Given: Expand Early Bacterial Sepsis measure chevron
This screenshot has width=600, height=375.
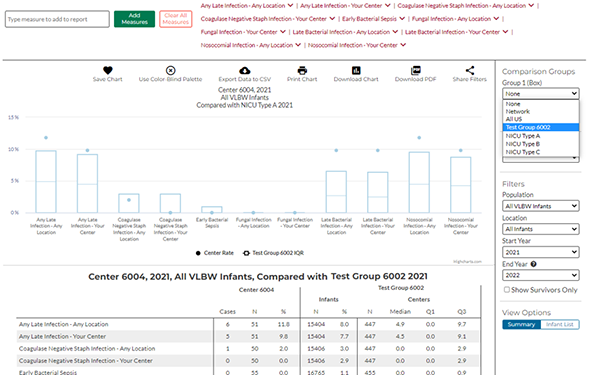Looking at the screenshot, I should [402, 18].
